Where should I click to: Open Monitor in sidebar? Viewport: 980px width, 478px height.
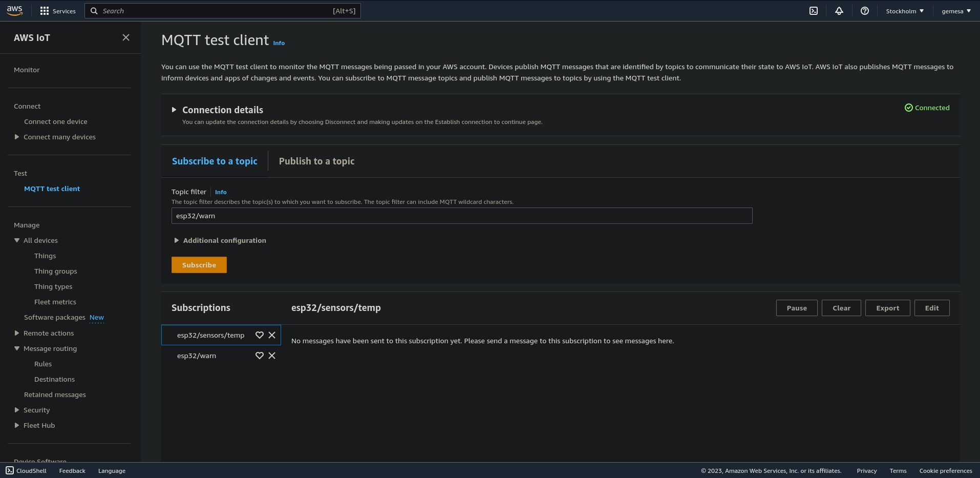(x=27, y=70)
